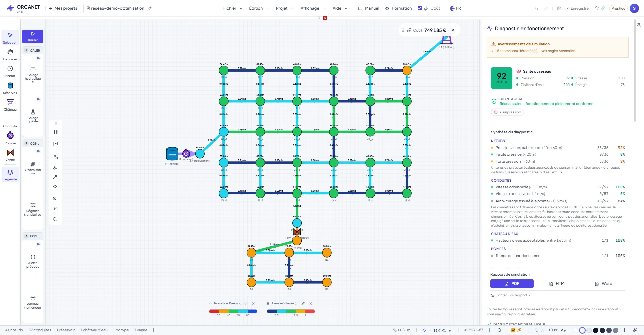Open the Fichier menu
Viewport: 644px width, 335px height.
tap(233, 8)
